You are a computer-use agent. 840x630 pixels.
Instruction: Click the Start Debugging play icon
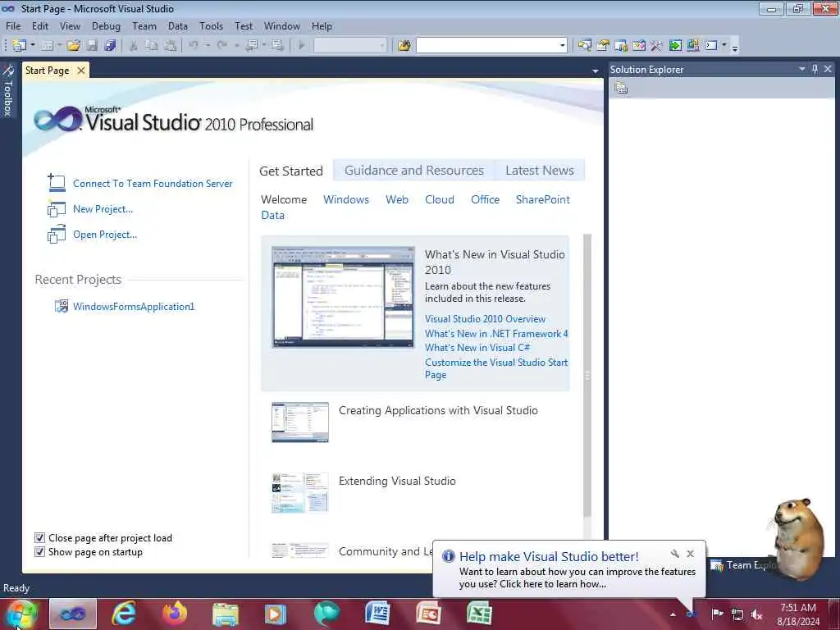301,46
